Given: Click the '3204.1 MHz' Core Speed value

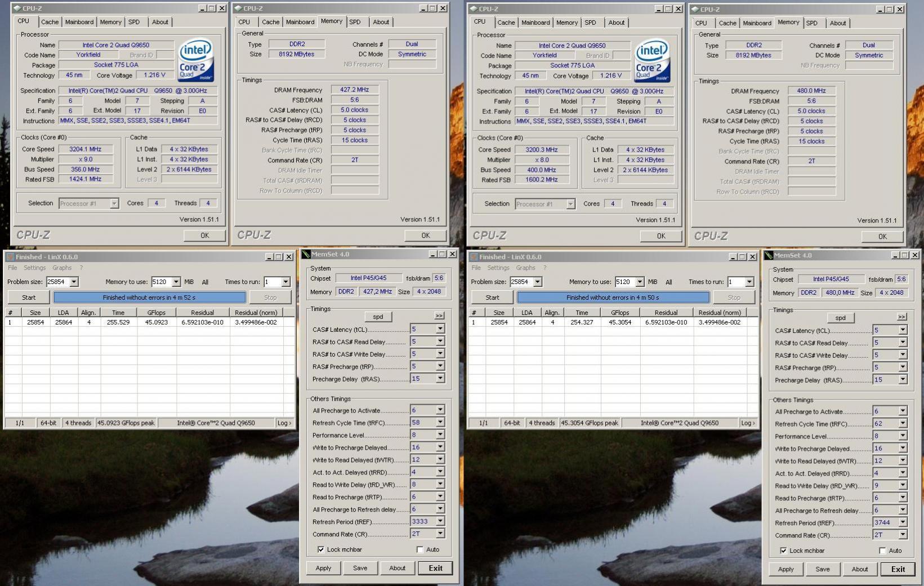Looking at the screenshot, I should coord(86,149).
